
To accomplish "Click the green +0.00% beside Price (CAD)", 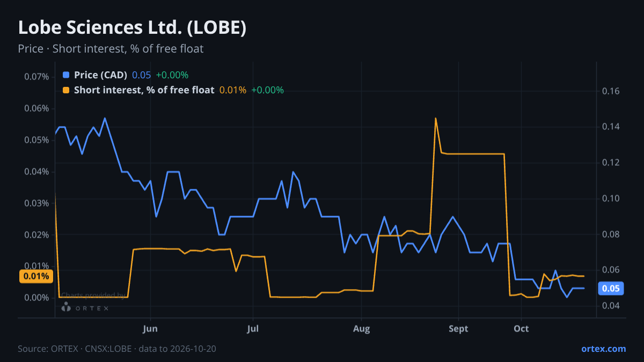I will point(172,75).
